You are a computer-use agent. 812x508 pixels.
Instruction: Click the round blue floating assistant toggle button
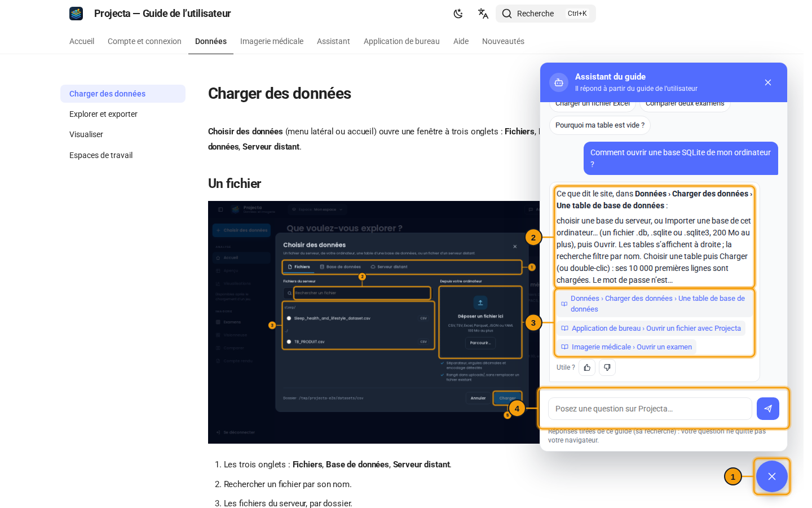[x=772, y=476]
